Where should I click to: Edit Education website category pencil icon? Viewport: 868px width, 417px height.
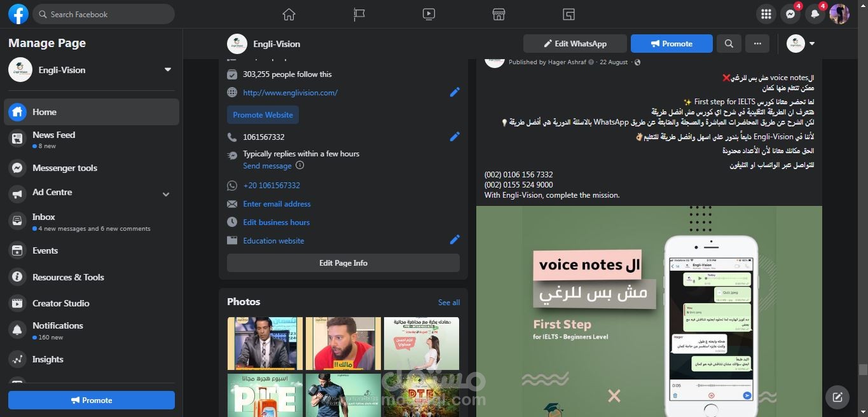click(455, 240)
